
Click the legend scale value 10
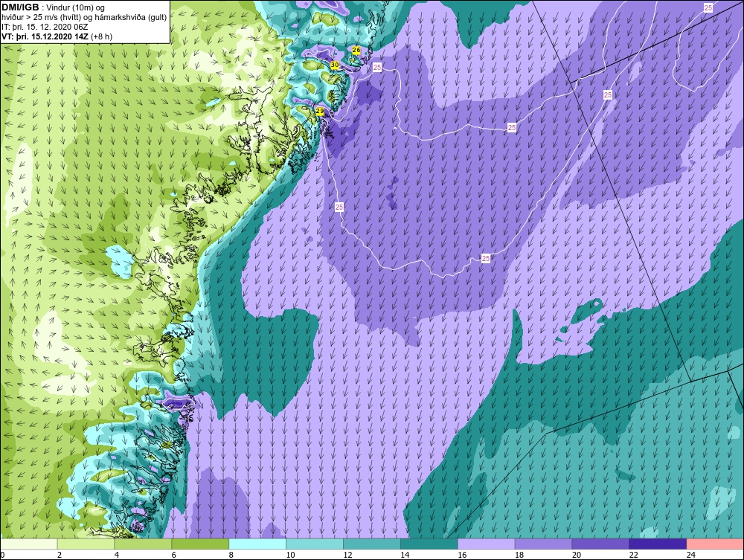coord(290,555)
